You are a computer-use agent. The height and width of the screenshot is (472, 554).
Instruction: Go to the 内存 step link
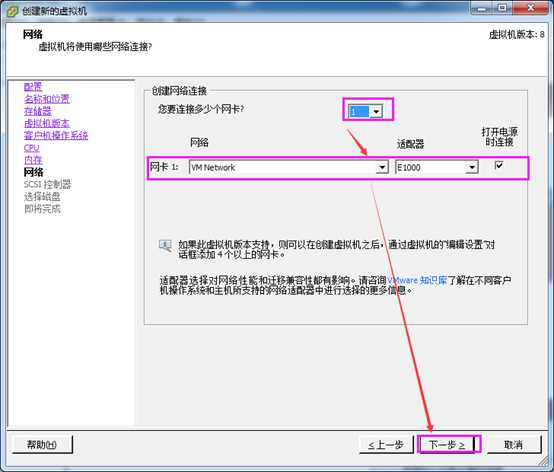(33, 160)
